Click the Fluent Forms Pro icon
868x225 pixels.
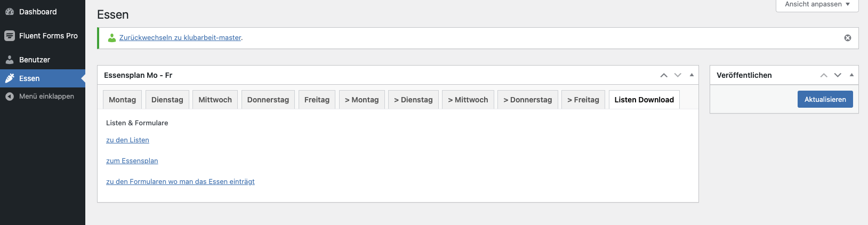(10, 36)
